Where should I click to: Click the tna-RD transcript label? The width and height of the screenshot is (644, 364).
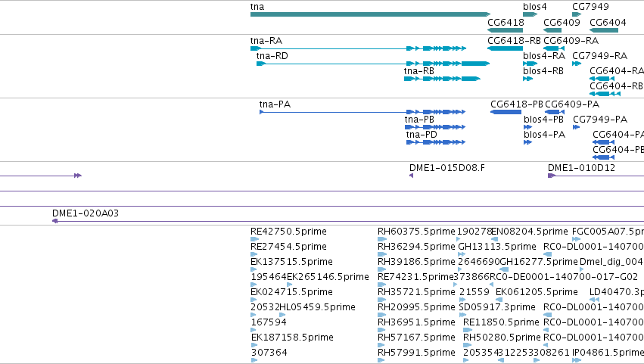pos(272,56)
